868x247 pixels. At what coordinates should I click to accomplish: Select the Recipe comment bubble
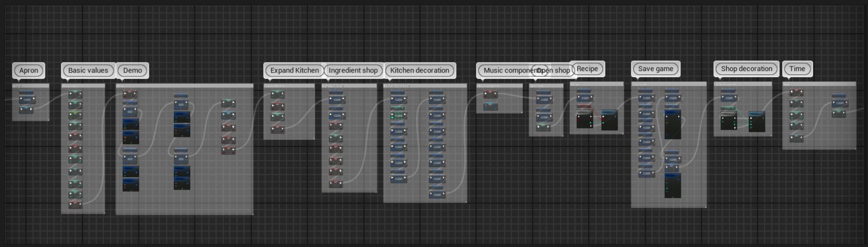click(587, 69)
